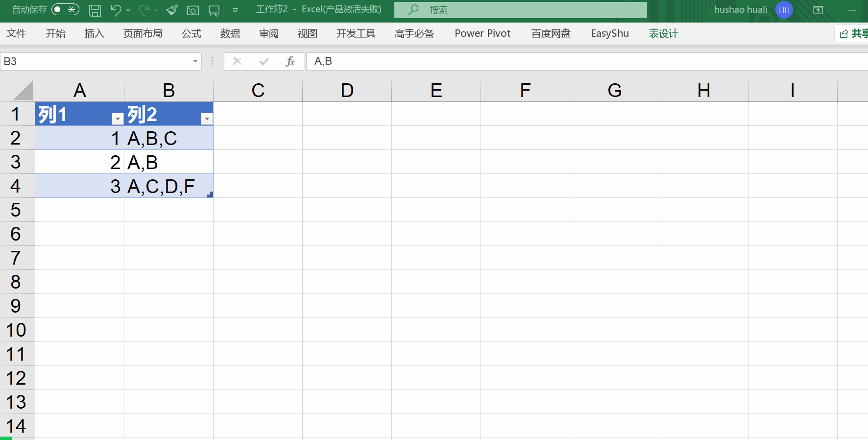Select row 10 header

tap(17, 330)
